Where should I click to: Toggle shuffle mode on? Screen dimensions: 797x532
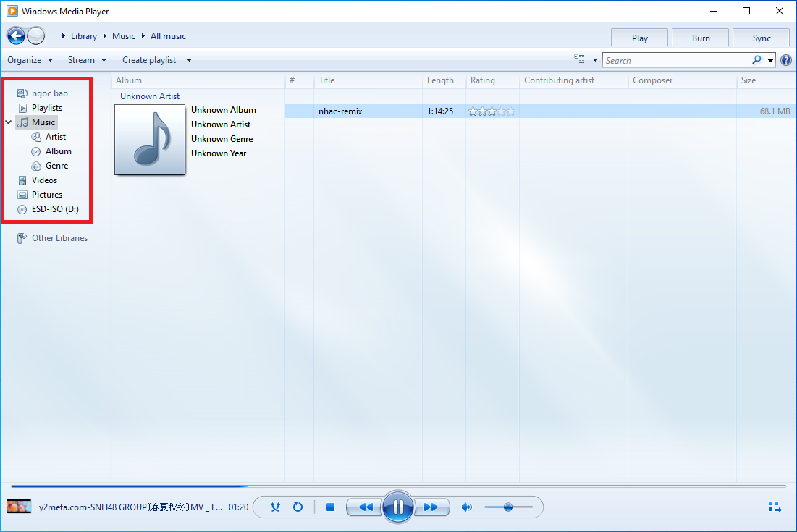pyautogui.click(x=275, y=507)
